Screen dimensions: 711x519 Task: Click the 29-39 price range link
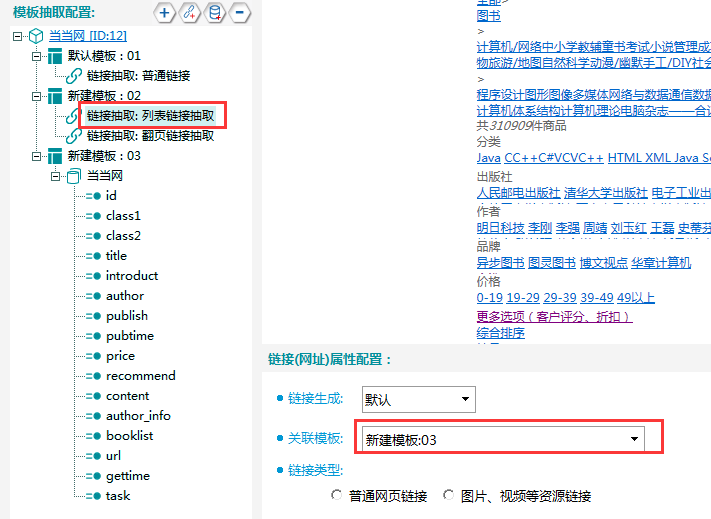coord(560,298)
